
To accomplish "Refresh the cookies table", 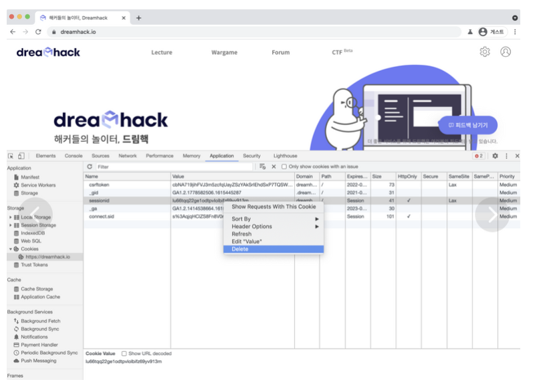I will (90, 167).
